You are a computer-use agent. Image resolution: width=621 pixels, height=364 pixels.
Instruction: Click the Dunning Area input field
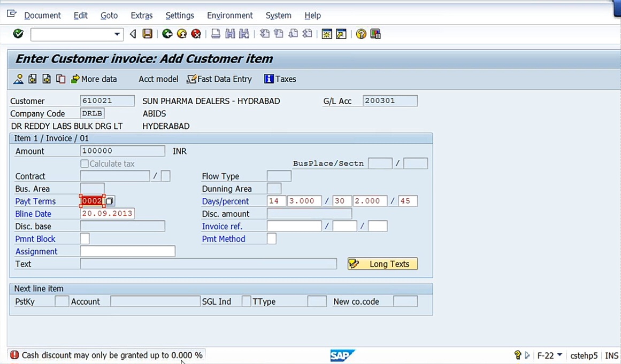click(274, 189)
